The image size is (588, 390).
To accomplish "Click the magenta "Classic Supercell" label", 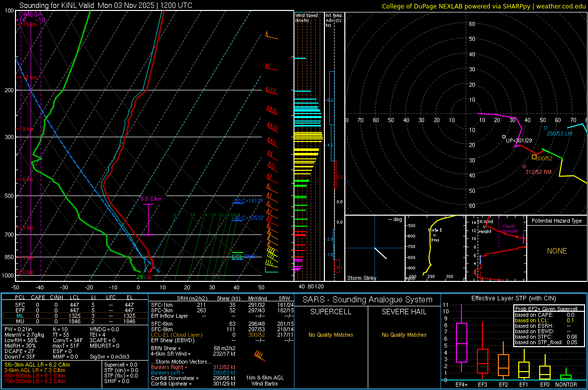I will coord(509,229).
